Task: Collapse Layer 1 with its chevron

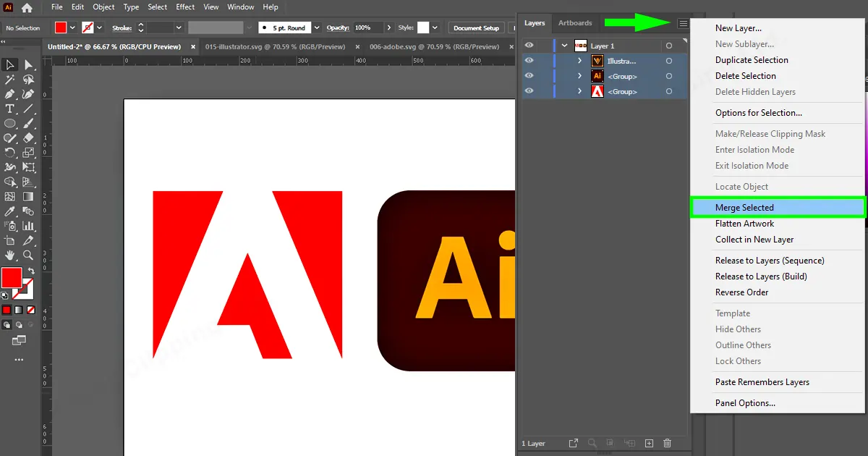Action: [565, 46]
